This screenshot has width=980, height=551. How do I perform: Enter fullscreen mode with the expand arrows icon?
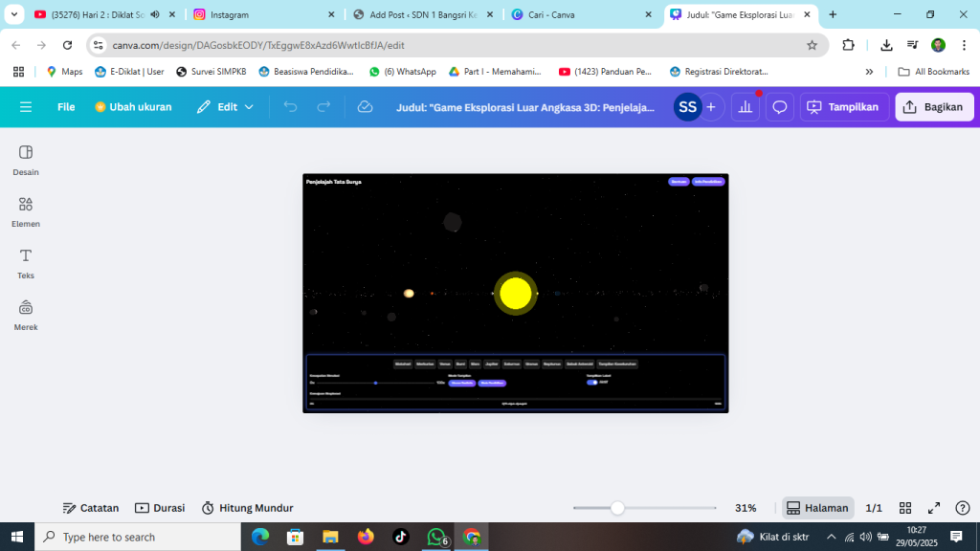(x=934, y=508)
